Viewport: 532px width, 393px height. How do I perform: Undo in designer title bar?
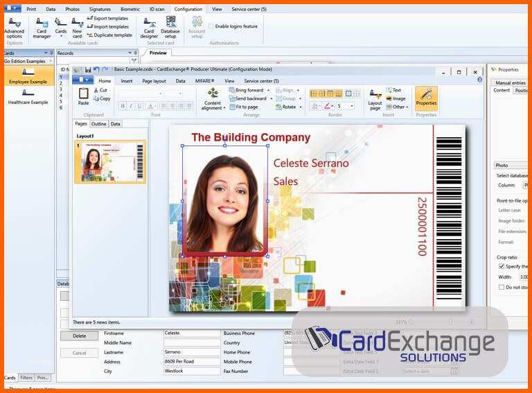[x=96, y=69]
